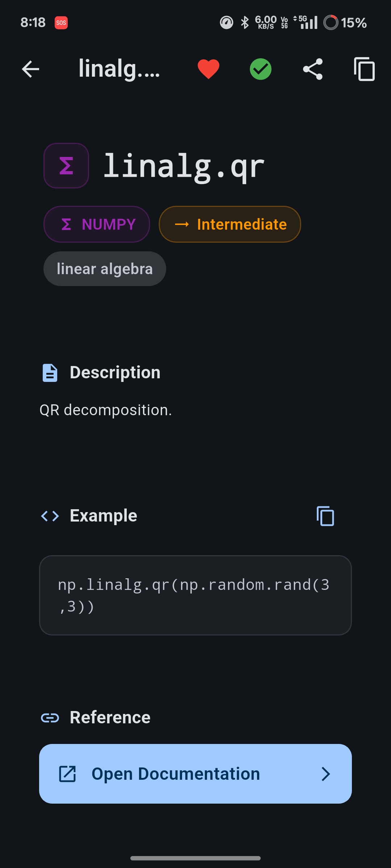The image size is (391, 868).
Task: Tap the chevron on Open Documentation
Action: click(326, 774)
